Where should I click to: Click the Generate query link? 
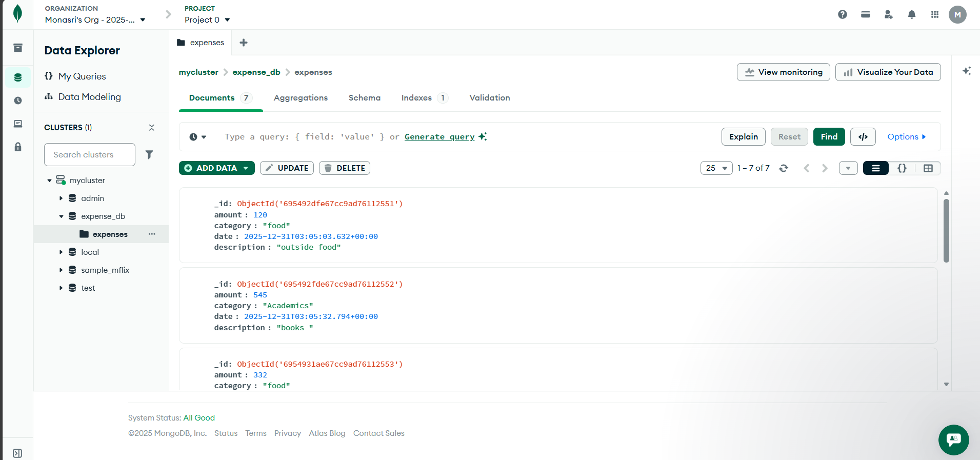point(439,137)
